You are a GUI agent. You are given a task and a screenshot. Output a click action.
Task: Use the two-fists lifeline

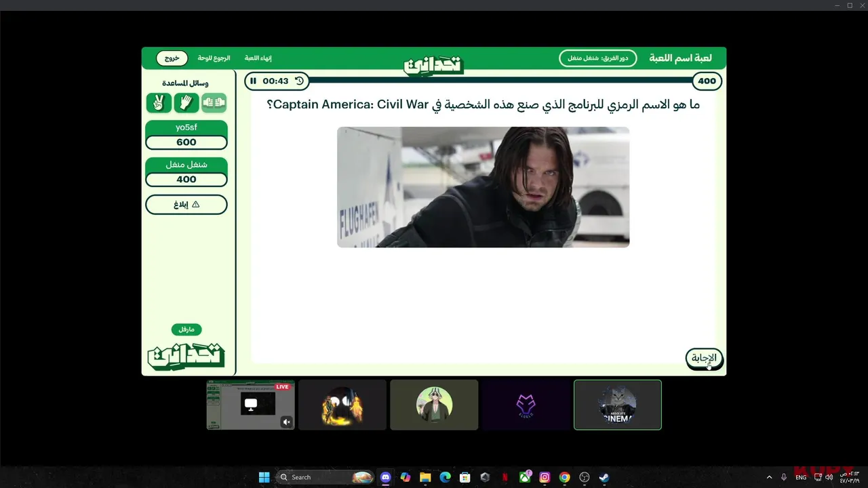[214, 103]
